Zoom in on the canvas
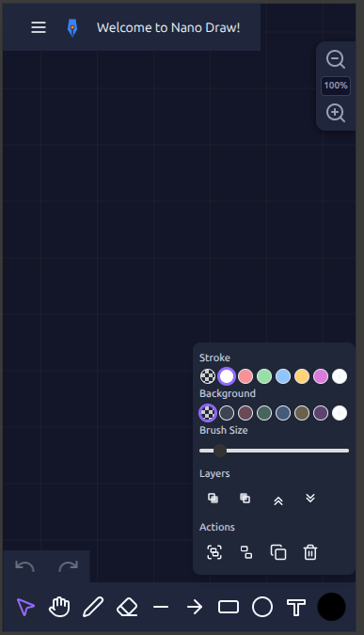Screen dimensions: 364x635 pos(336,113)
